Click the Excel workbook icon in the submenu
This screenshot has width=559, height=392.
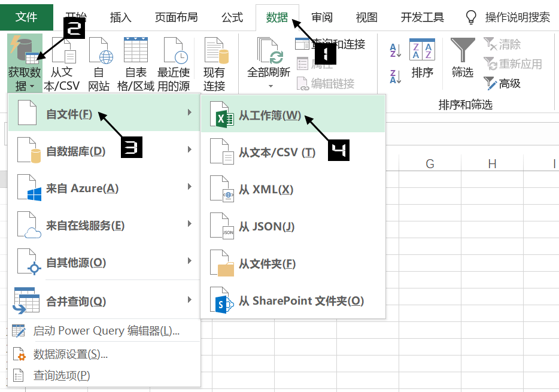(x=222, y=114)
